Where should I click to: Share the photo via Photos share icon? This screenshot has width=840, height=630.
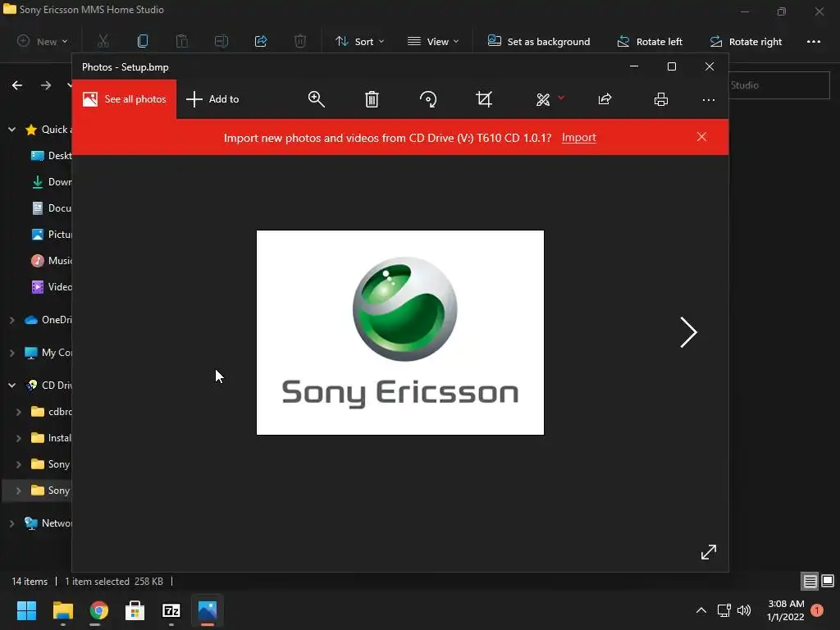coord(605,99)
